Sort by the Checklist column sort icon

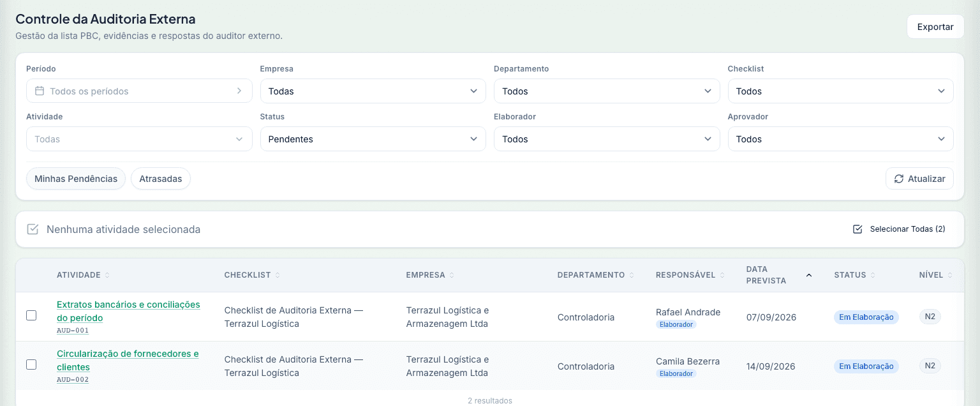(x=278, y=275)
